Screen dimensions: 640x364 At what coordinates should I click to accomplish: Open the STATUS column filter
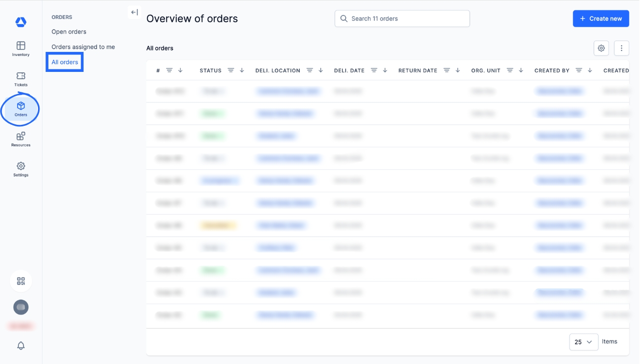tap(231, 70)
